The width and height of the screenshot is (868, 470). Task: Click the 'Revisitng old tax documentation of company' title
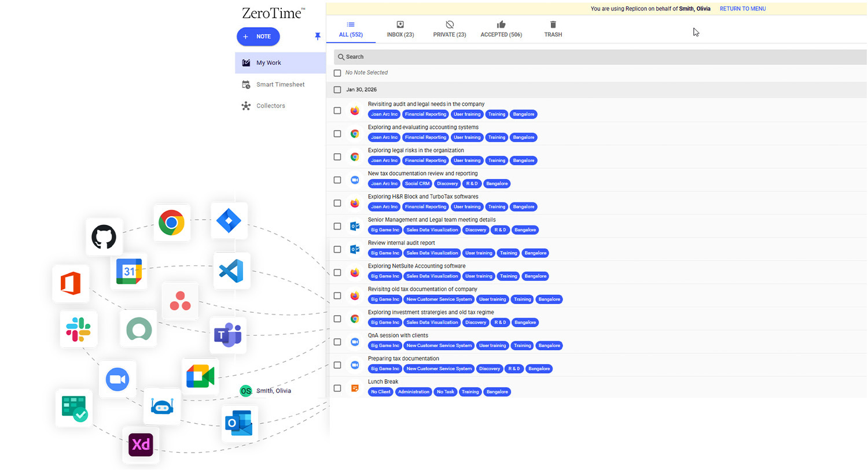[422, 289]
